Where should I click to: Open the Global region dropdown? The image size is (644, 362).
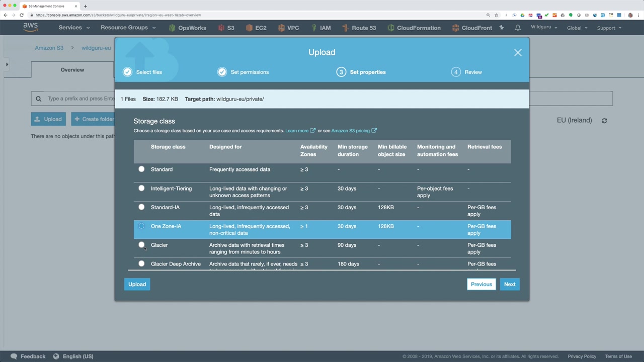tap(577, 28)
